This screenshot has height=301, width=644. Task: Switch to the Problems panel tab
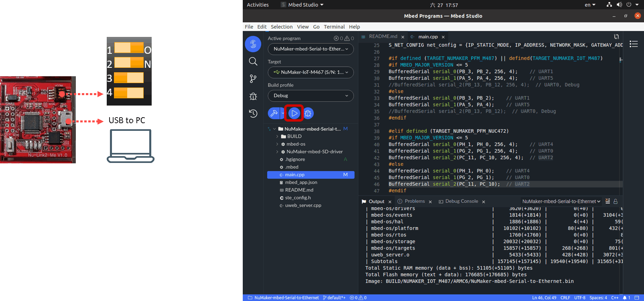(x=414, y=201)
